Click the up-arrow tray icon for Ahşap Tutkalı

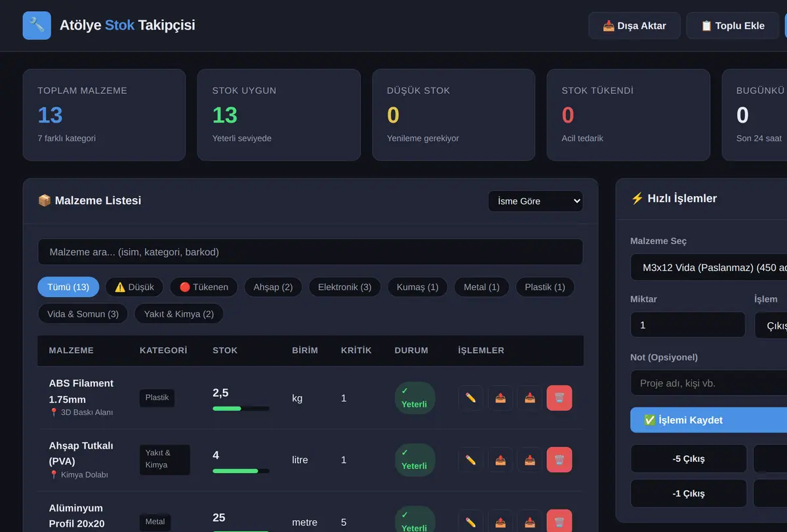[x=500, y=460]
